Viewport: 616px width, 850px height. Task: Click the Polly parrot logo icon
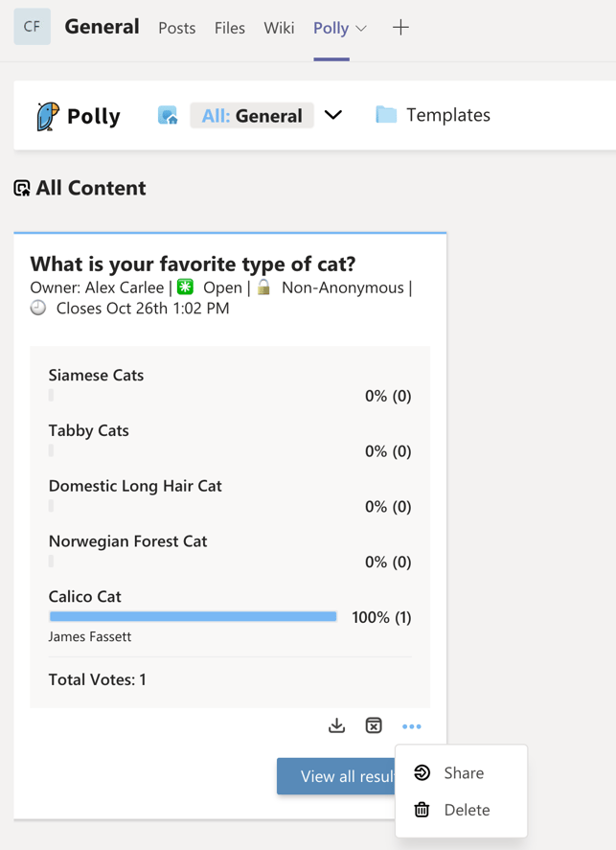(x=47, y=116)
